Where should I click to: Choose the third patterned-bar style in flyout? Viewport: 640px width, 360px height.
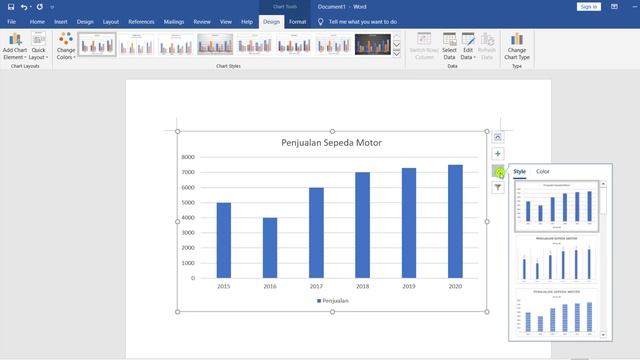[557, 313]
